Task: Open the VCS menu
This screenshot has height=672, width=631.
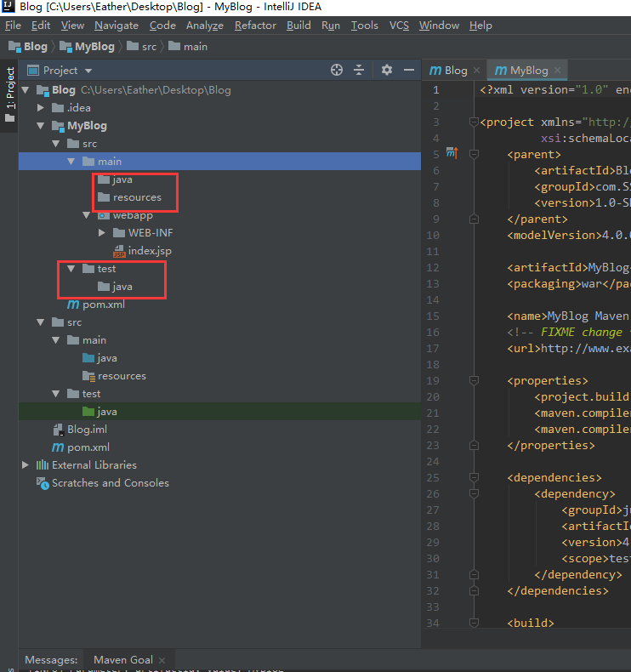Action: [x=399, y=26]
